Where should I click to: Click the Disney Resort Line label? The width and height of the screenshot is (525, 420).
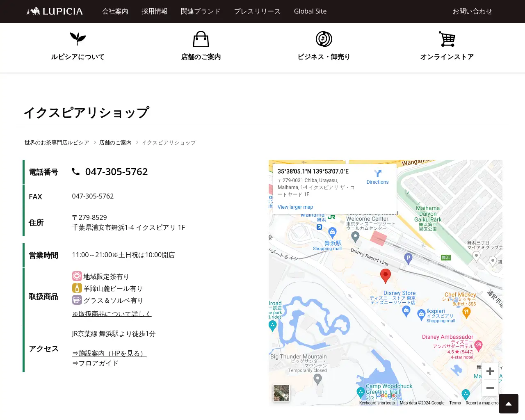370,257
